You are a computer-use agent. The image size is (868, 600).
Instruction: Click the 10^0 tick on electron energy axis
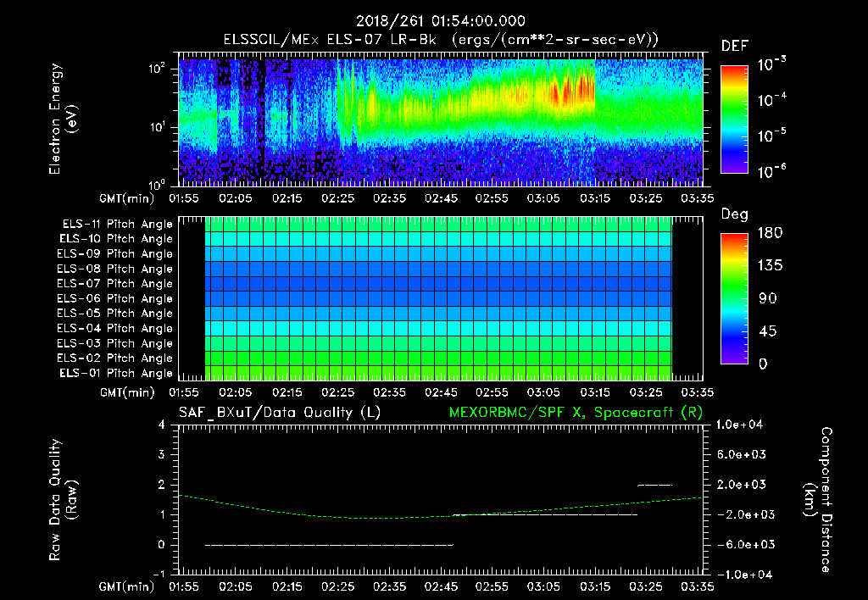[x=158, y=185]
